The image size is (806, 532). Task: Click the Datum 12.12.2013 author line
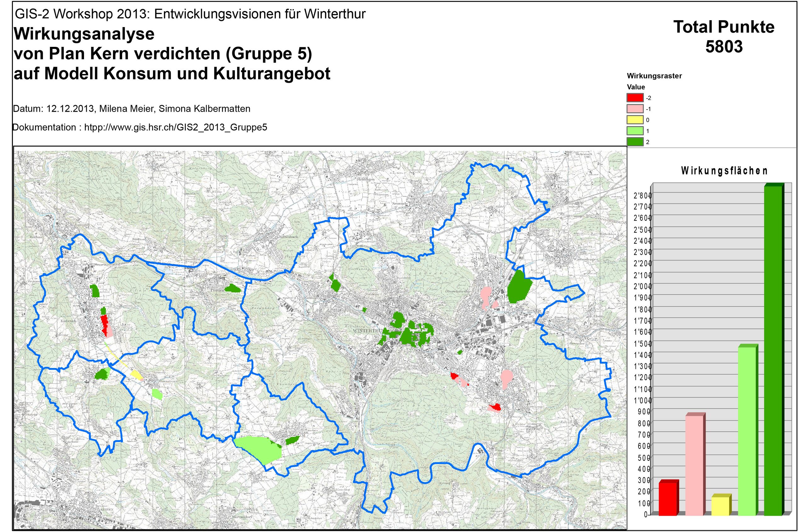[132, 109]
